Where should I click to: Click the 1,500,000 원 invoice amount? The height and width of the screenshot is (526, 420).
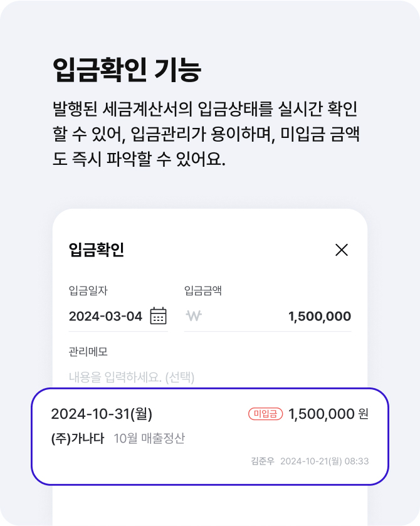pos(328,414)
